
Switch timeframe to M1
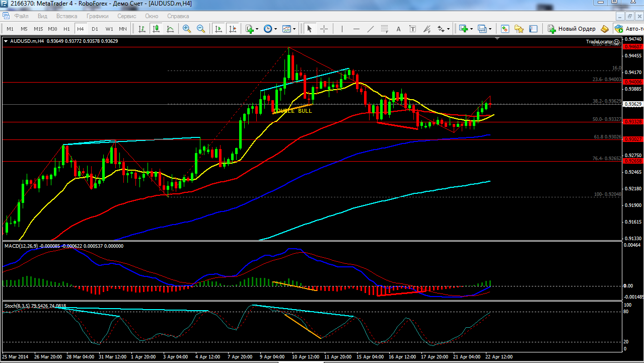[x=10, y=29]
